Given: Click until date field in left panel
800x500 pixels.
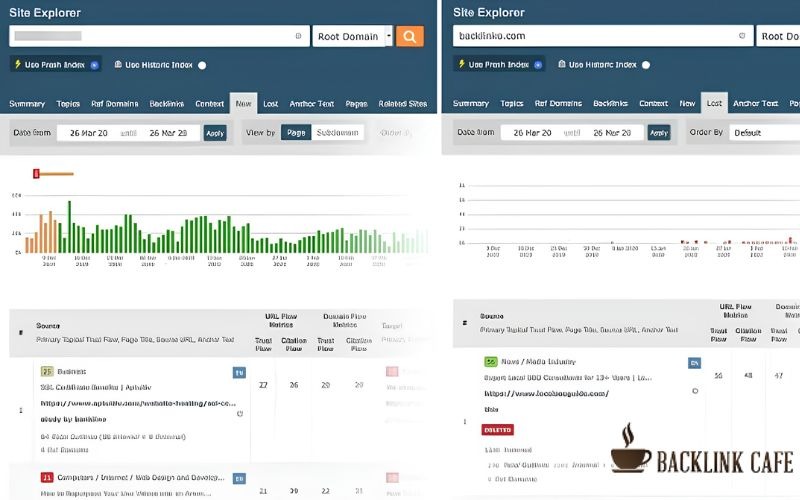Looking at the screenshot, I should click(x=168, y=133).
